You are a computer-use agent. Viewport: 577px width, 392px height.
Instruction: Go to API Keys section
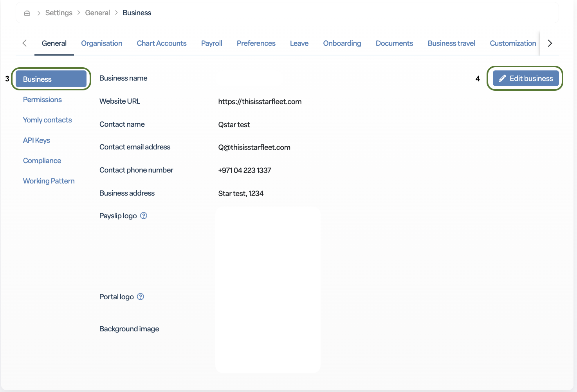coord(36,140)
